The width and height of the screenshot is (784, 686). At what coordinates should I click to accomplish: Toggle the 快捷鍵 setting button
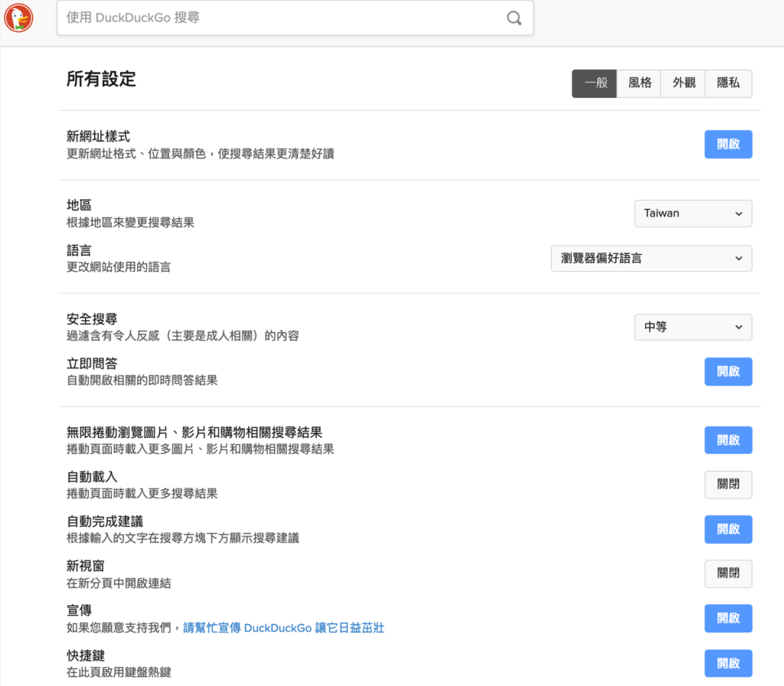728,664
